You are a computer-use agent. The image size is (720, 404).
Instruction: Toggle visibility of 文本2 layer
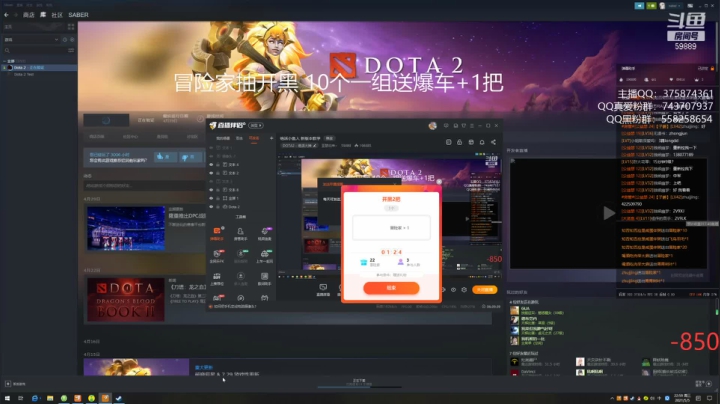[211, 173]
